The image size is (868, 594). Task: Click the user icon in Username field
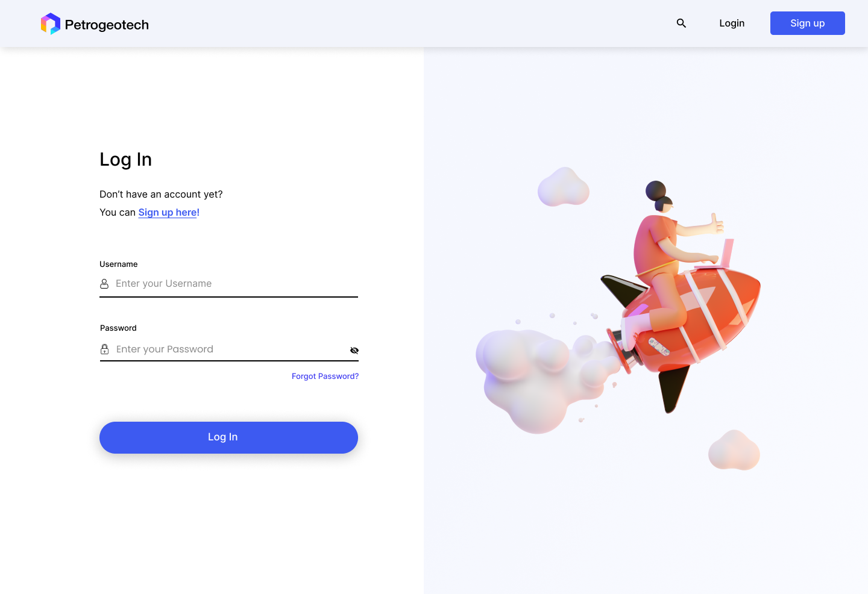[x=104, y=284]
